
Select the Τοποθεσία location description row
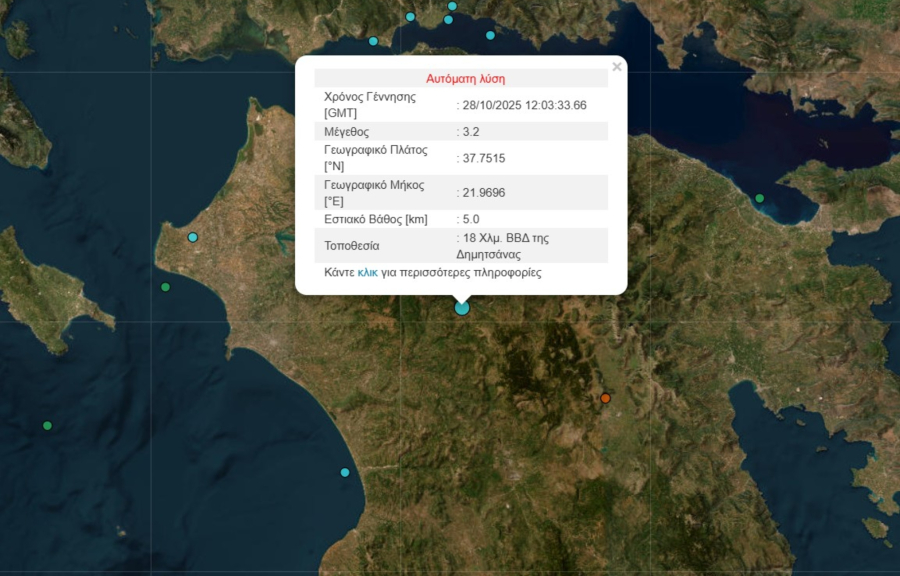[x=462, y=244]
